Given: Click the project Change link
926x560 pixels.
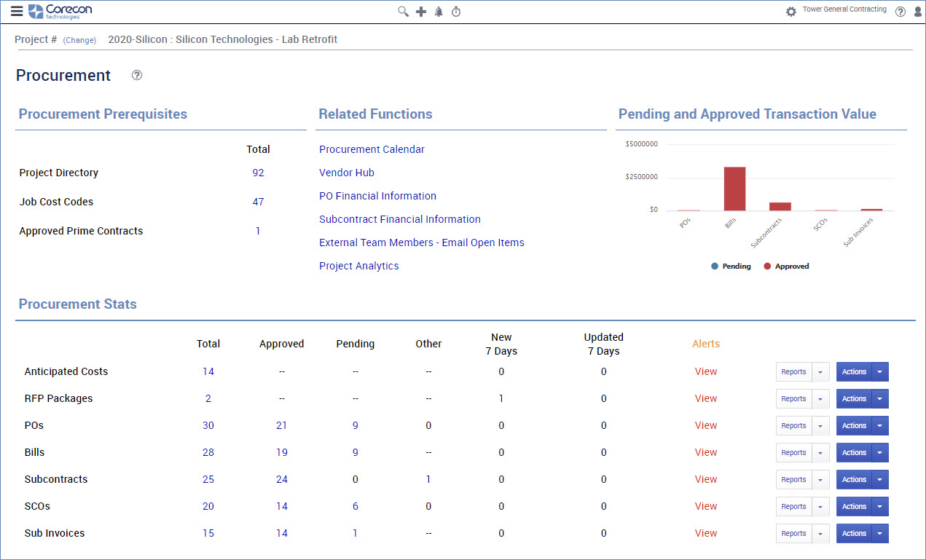Looking at the screenshot, I should pyautogui.click(x=79, y=41).
